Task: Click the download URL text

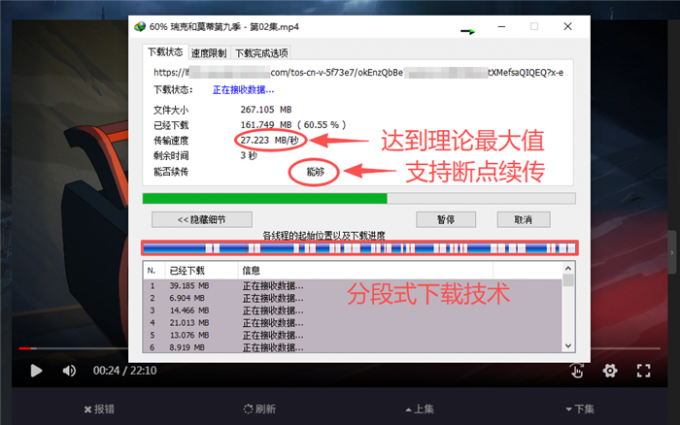Action: pyautogui.click(x=358, y=72)
